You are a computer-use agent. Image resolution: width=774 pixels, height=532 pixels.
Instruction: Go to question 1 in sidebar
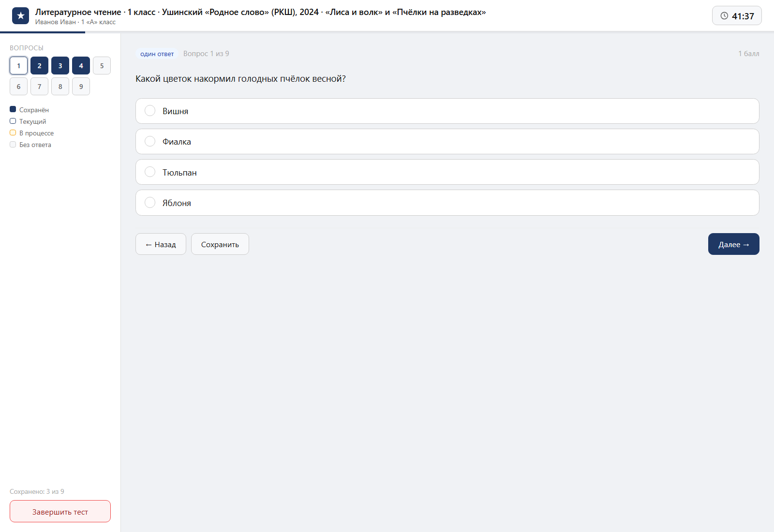(18, 66)
